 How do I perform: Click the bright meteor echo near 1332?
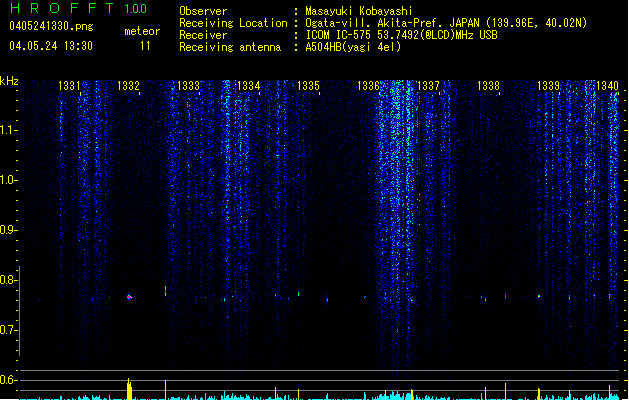point(129,297)
